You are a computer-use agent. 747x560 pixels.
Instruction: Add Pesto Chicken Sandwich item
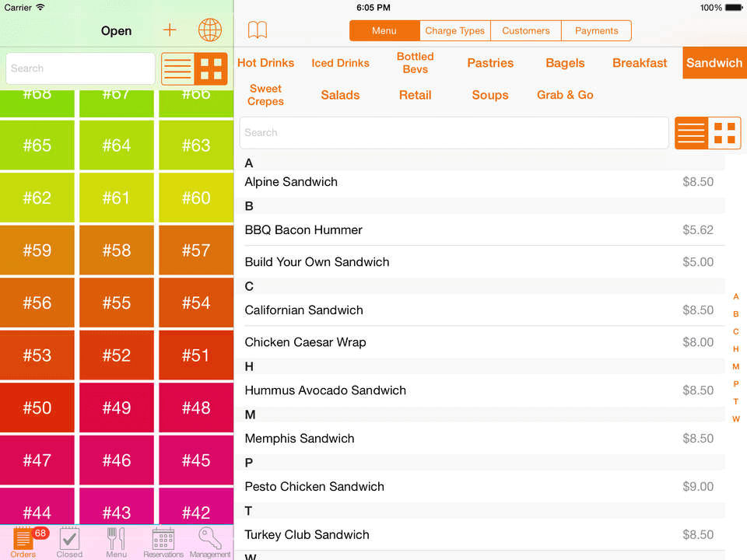pyautogui.click(x=480, y=487)
